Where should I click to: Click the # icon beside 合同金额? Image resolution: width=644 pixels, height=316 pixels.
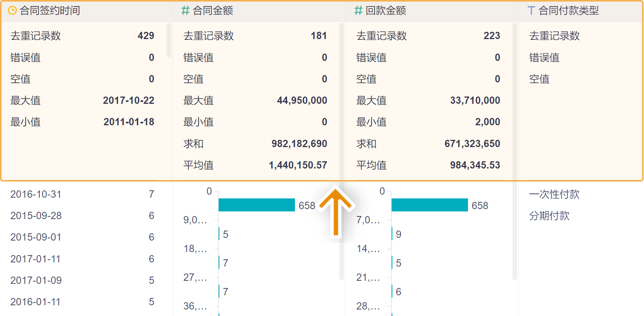pyautogui.click(x=186, y=11)
